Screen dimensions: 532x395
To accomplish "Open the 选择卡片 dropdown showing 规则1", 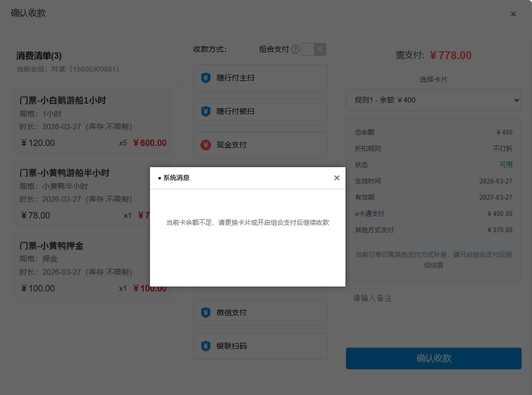I will (x=433, y=100).
